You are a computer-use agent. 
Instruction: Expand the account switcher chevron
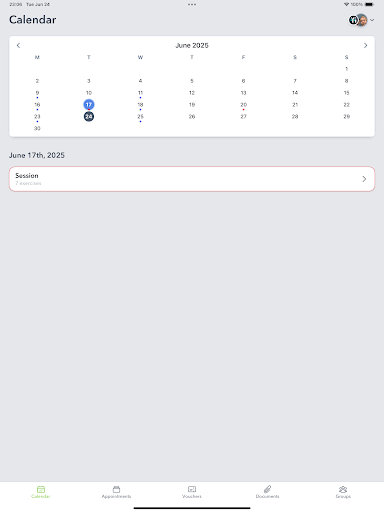pyautogui.click(x=372, y=20)
